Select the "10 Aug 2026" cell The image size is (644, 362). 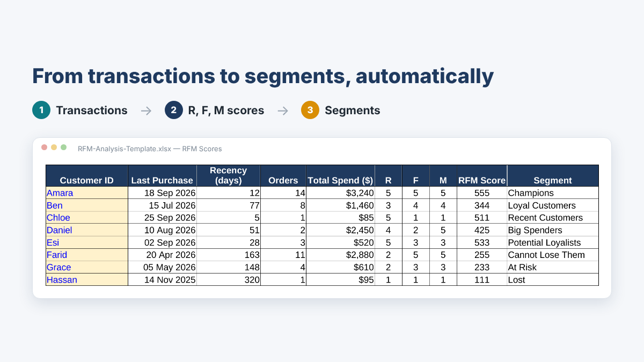[162, 230]
